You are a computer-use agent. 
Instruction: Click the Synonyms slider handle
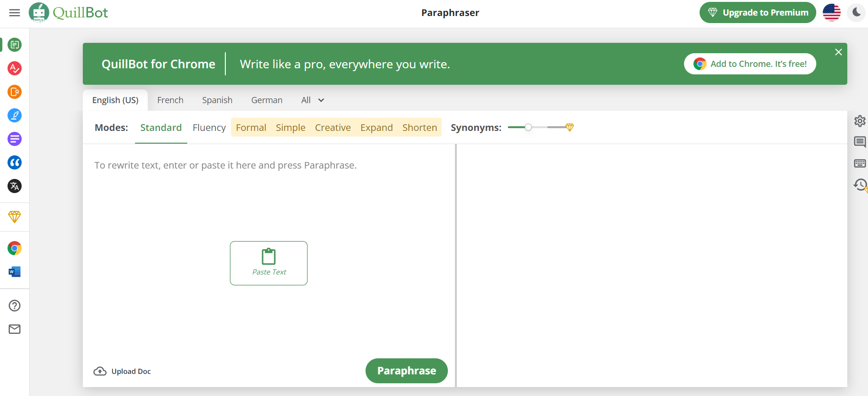(528, 127)
